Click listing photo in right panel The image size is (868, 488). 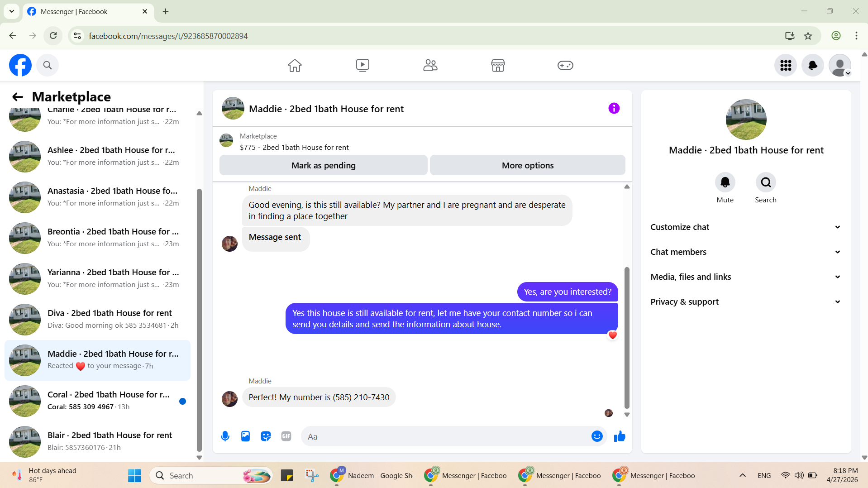(x=746, y=120)
